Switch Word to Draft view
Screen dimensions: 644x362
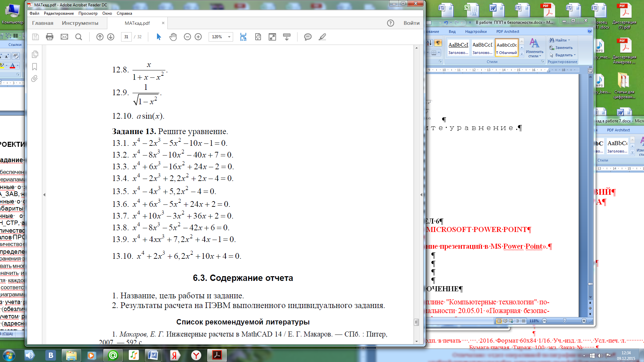coord(523,321)
